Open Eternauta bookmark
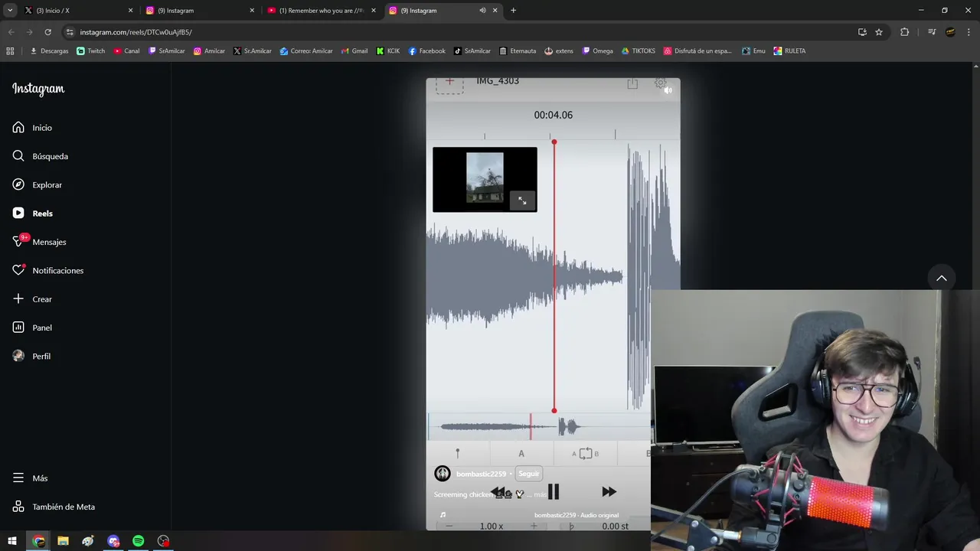The height and width of the screenshot is (551, 980). tap(518, 51)
